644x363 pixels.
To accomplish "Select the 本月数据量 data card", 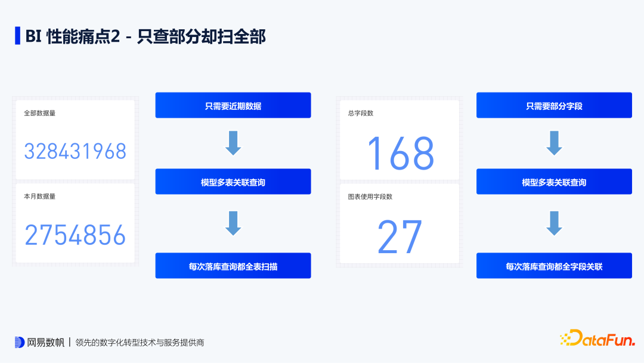I will (x=74, y=222).
